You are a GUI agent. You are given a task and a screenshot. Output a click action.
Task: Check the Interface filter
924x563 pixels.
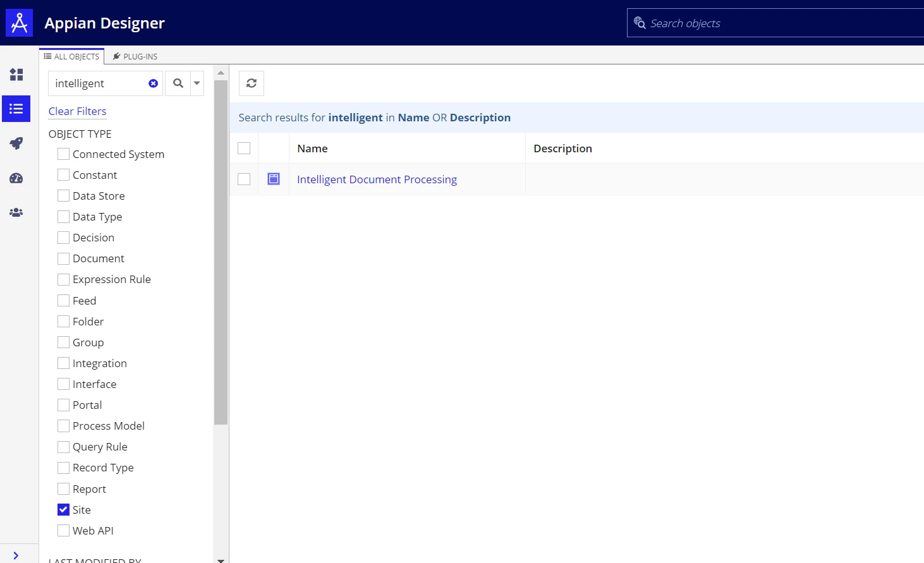click(63, 384)
